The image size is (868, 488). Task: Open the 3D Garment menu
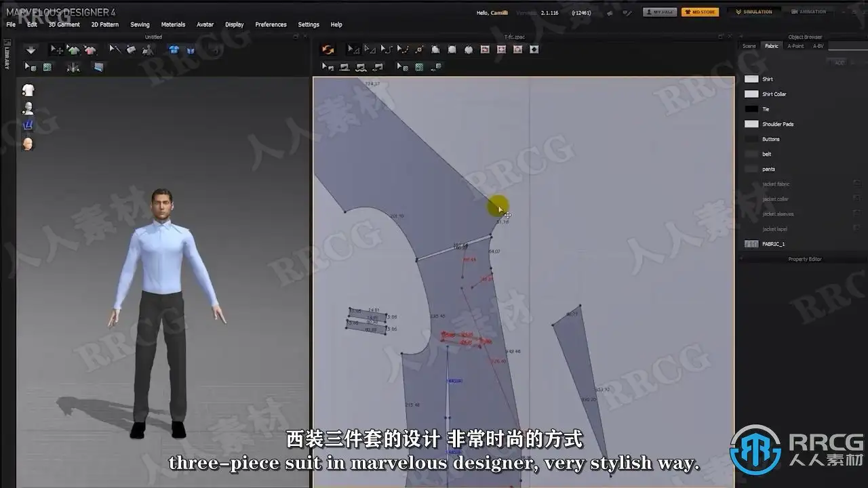point(64,24)
